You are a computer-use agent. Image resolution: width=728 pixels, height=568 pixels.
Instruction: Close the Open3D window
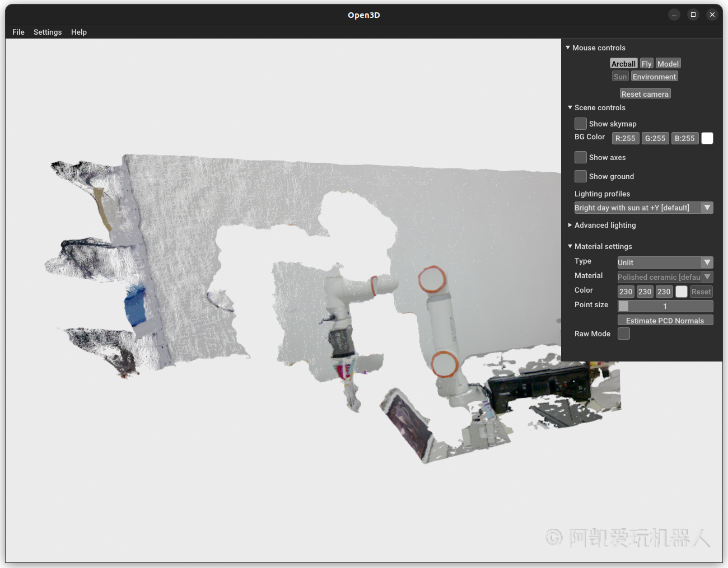(712, 15)
